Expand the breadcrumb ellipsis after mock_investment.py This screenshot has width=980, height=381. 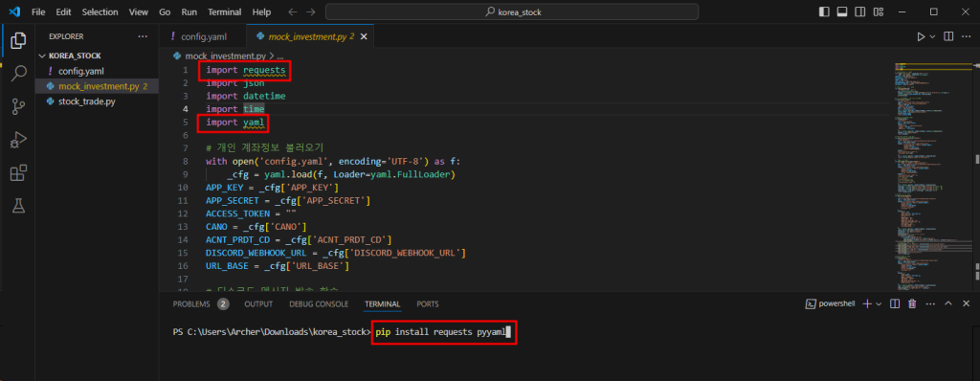[280, 56]
